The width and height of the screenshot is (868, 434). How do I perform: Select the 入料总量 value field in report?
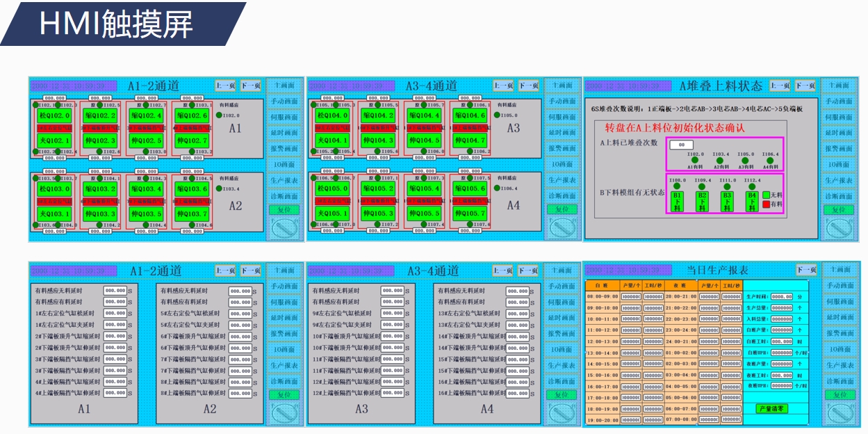tap(782, 319)
